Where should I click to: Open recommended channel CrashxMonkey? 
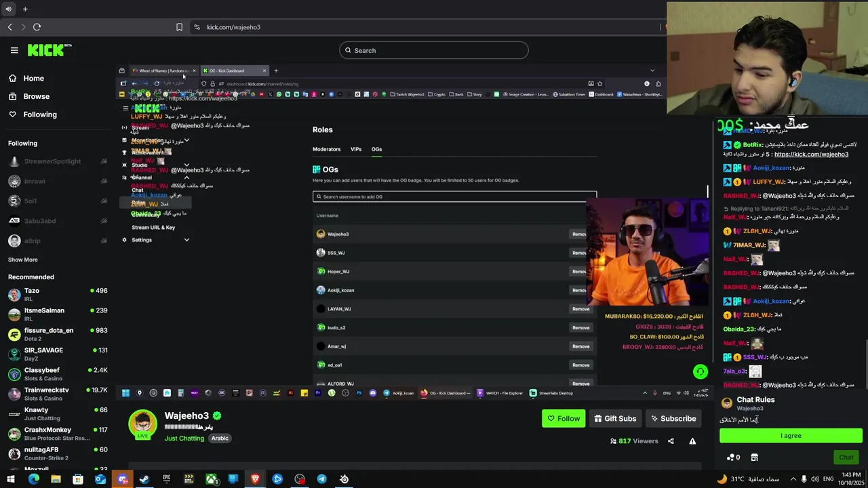[x=58, y=434]
